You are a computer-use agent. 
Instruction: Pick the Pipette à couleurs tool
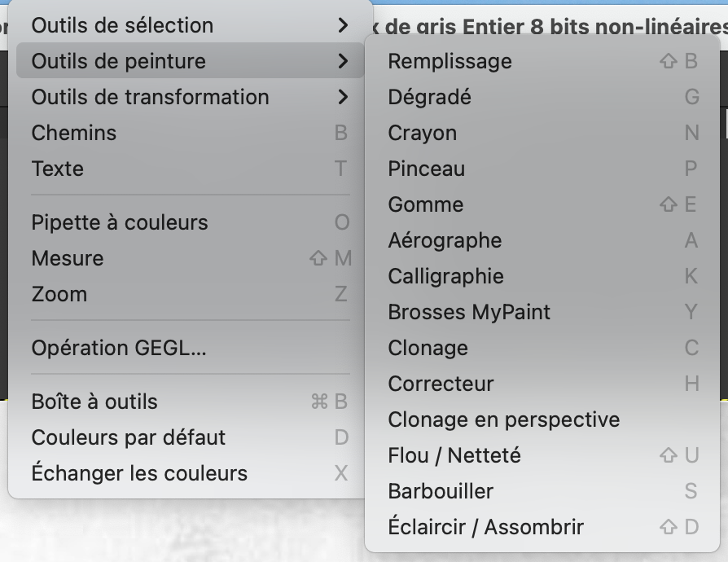(x=120, y=222)
